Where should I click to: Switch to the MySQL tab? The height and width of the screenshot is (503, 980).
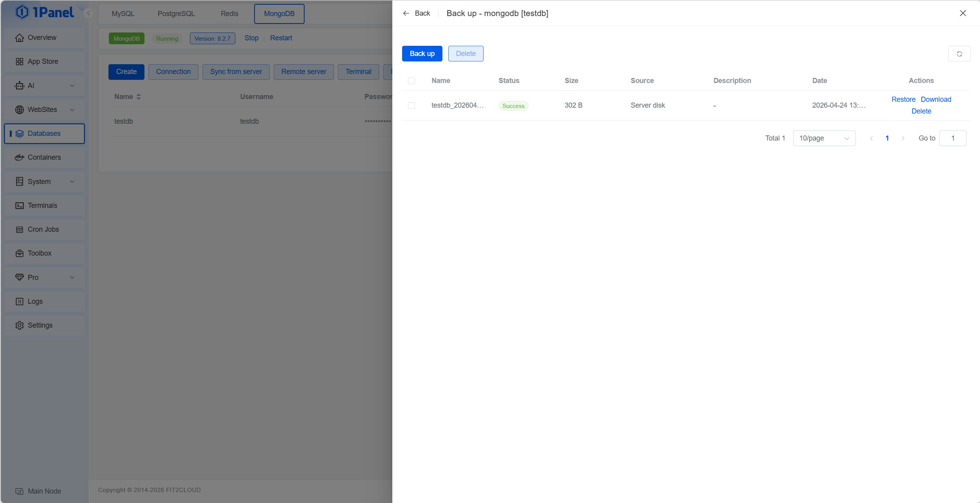123,14
